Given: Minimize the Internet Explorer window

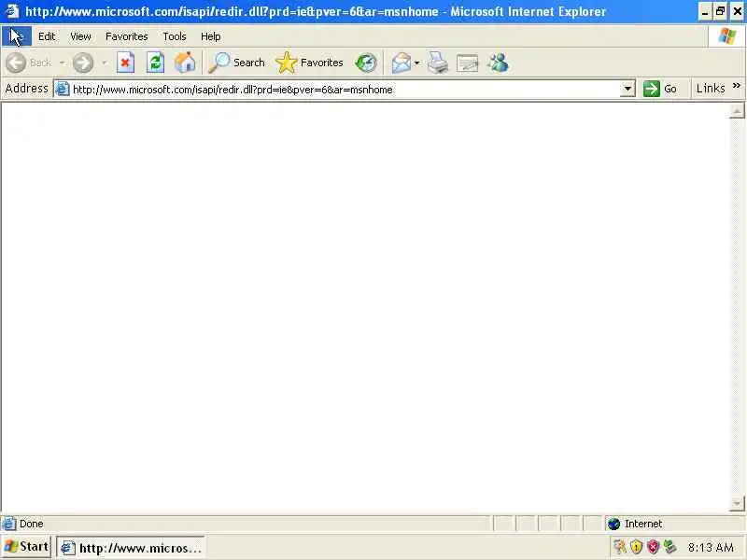Looking at the screenshot, I should (x=705, y=11).
